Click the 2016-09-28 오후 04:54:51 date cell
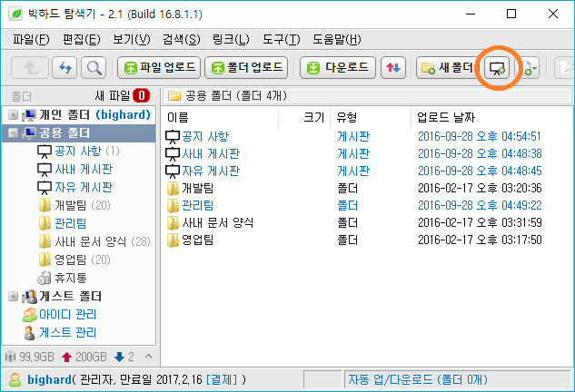This screenshot has height=392, width=575. coord(480,137)
